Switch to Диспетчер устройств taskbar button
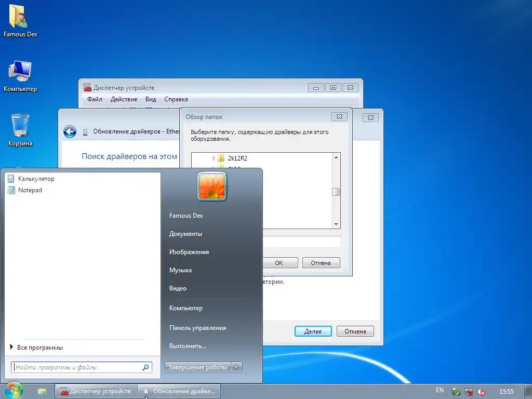This screenshot has height=399, width=532. coord(96,391)
